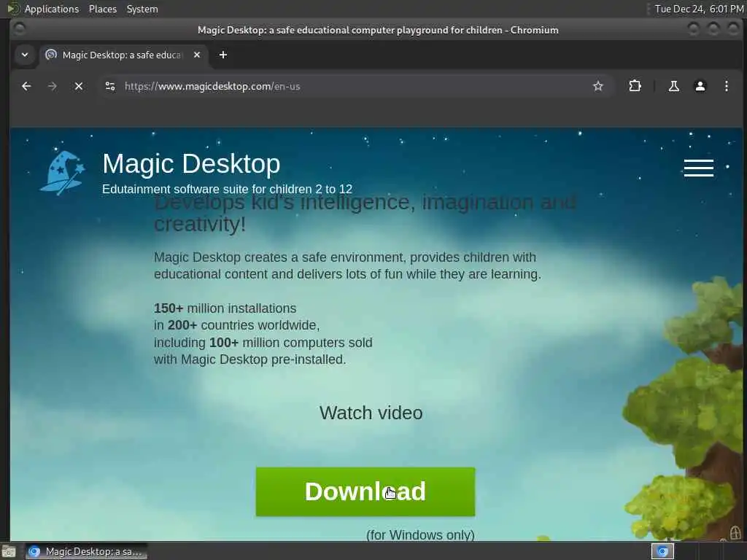
Task: View site information icon in address bar
Action: point(110,86)
